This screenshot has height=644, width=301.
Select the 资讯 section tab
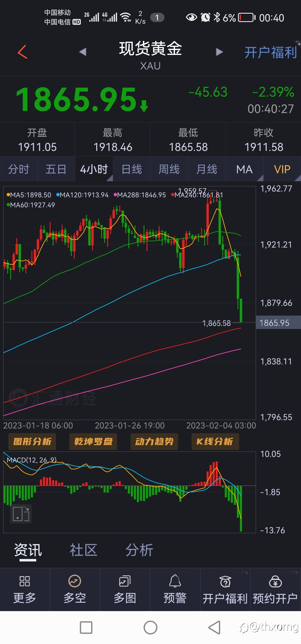(x=28, y=550)
